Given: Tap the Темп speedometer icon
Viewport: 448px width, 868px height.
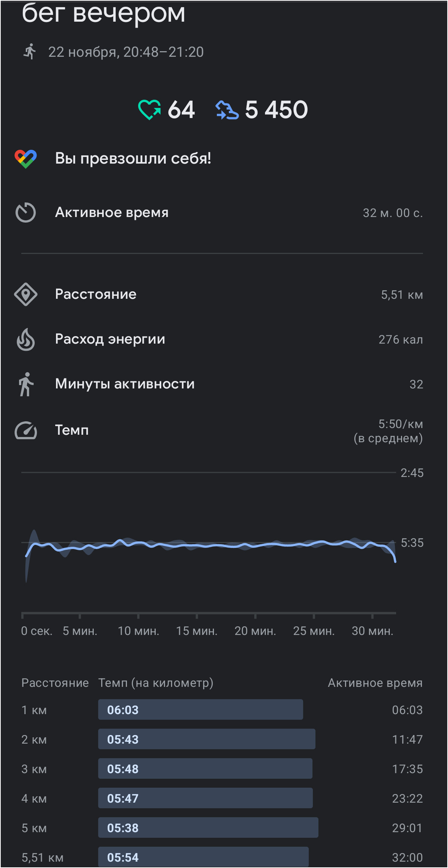Looking at the screenshot, I should click(26, 430).
